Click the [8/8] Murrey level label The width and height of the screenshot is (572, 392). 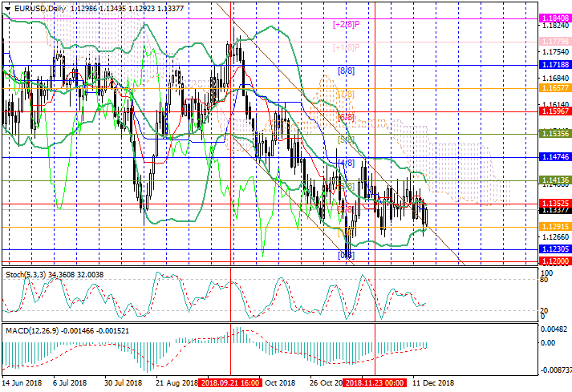tap(346, 71)
